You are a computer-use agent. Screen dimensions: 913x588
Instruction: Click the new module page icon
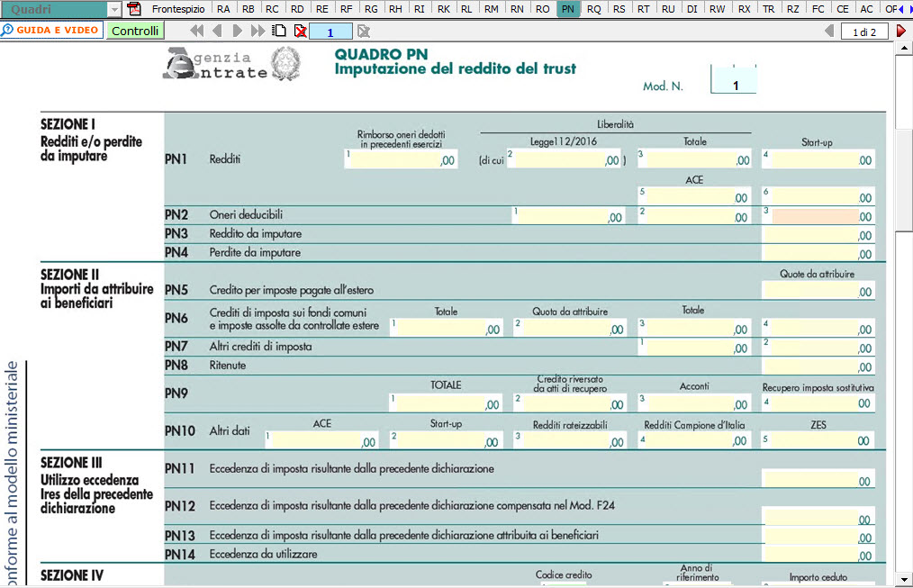[x=279, y=31]
